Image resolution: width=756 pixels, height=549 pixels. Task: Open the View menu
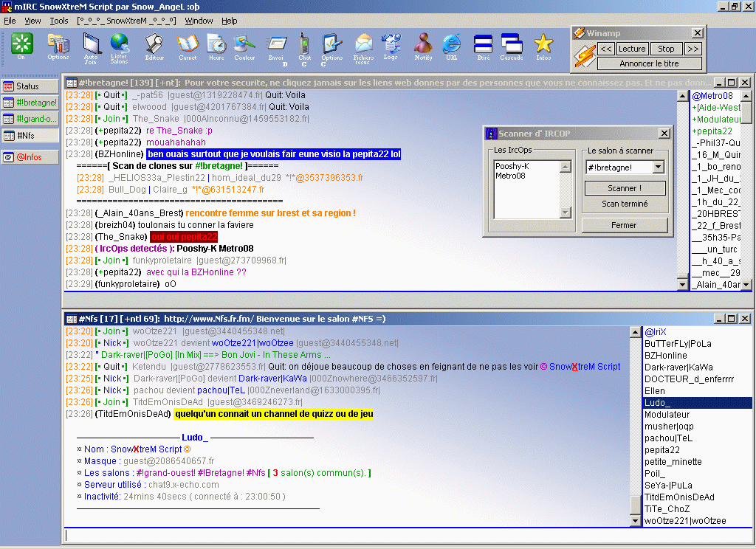click(x=32, y=21)
